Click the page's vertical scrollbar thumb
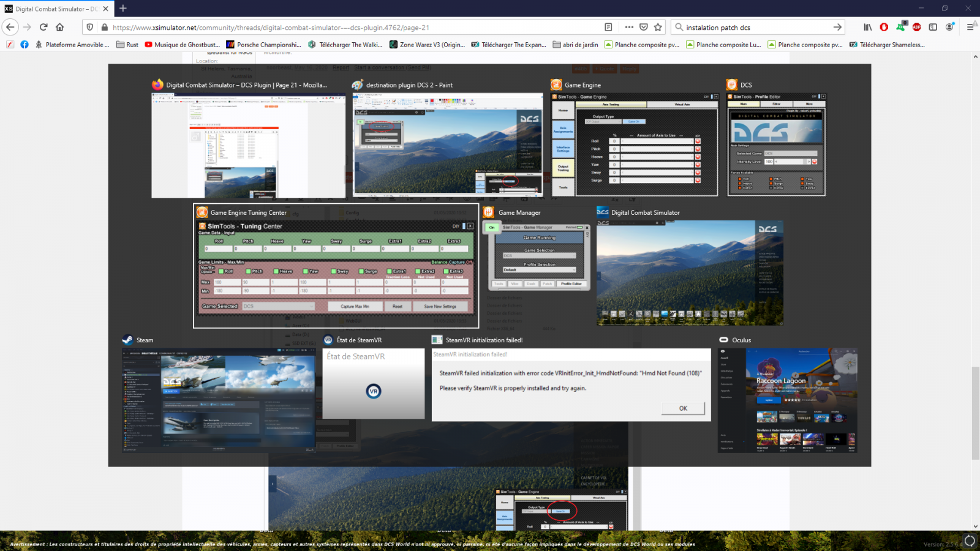The image size is (980, 551). (975, 412)
